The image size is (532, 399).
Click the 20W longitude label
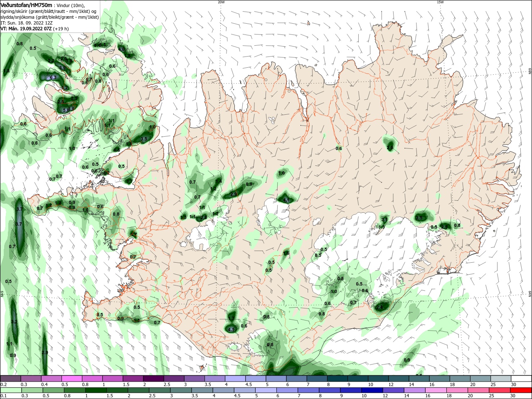(x=221, y=2)
